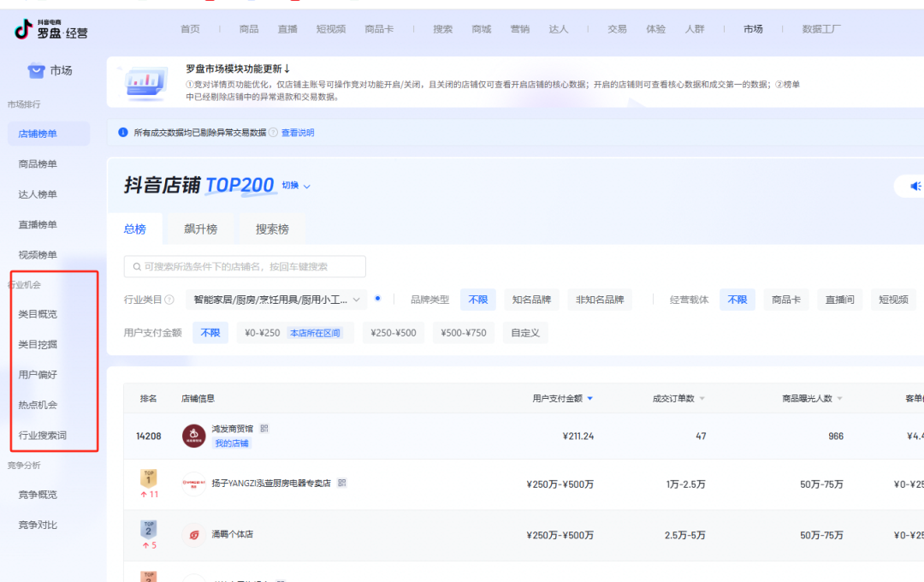Select 知名品牌 filter
The image size is (924, 582).
tap(531, 300)
